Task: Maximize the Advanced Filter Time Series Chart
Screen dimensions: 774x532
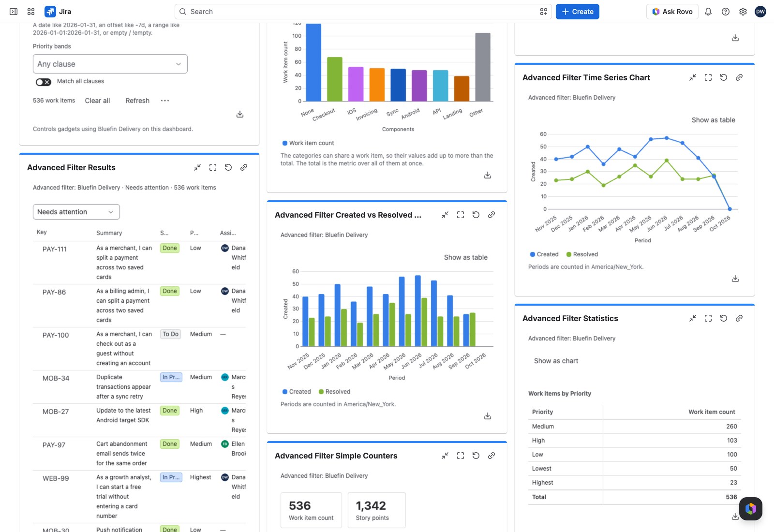Action: pyautogui.click(x=708, y=77)
